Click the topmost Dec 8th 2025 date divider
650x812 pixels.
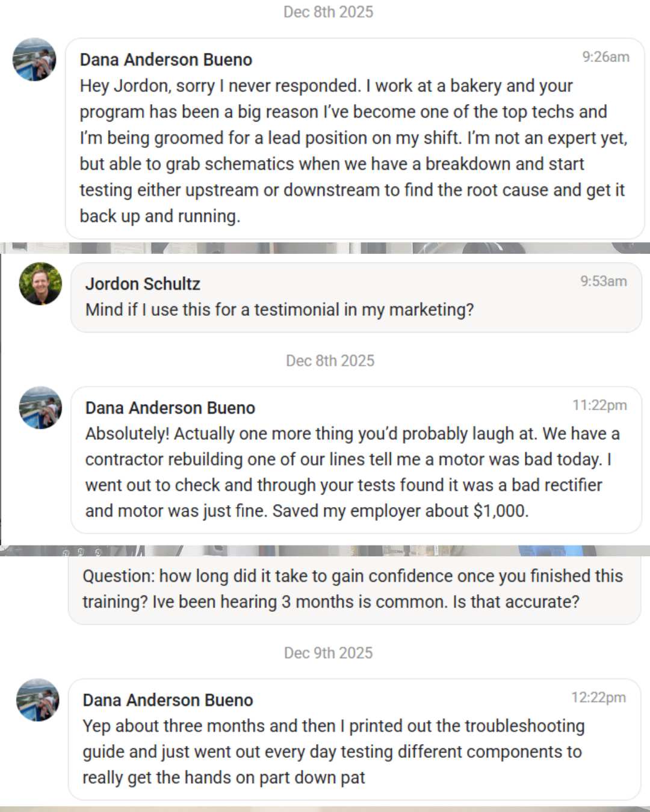[x=328, y=12]
